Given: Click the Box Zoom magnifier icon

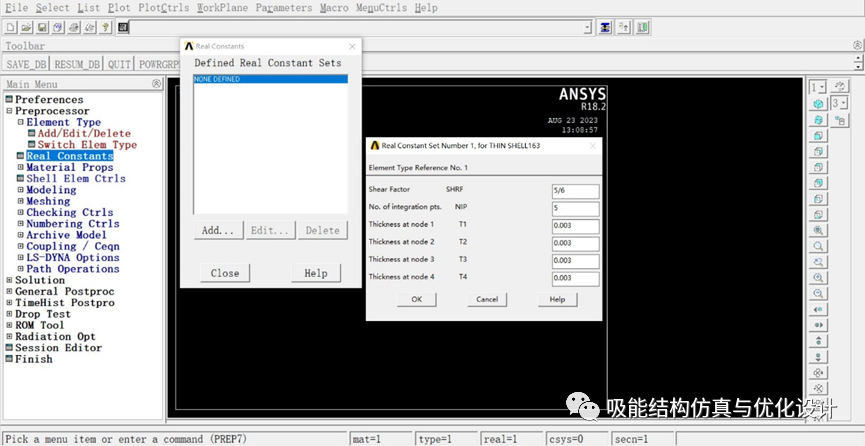Looking at the screenshot, I should click(x=818, y=246).
